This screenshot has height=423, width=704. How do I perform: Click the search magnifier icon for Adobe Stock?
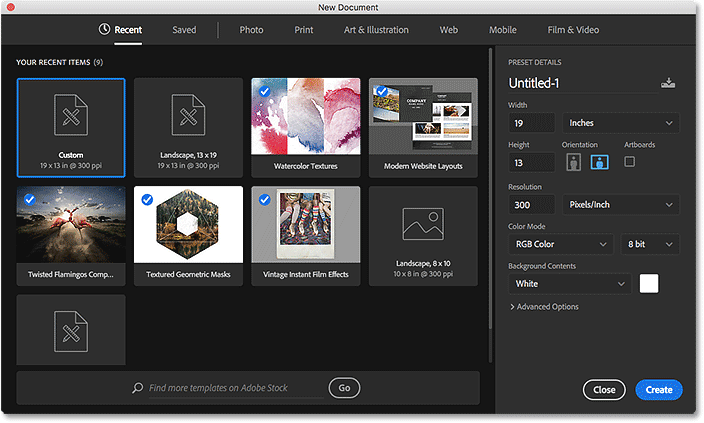138,388
